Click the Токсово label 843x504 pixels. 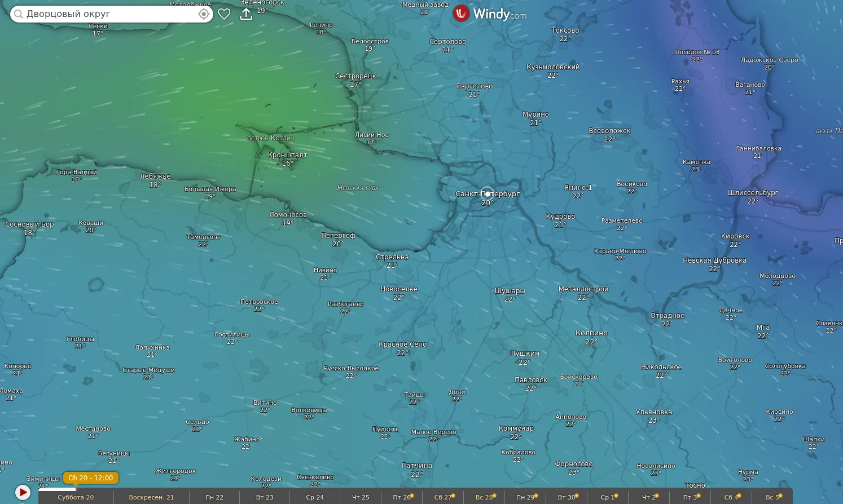565,30
